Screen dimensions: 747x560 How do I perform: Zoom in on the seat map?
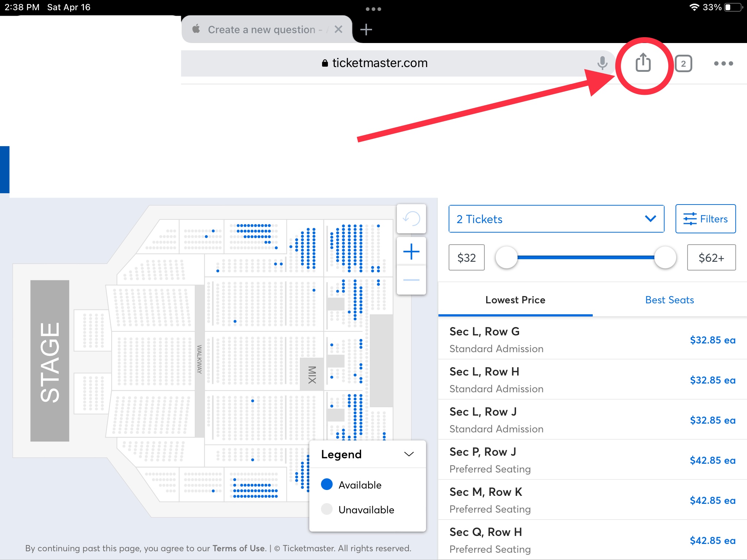click(411, 252)
